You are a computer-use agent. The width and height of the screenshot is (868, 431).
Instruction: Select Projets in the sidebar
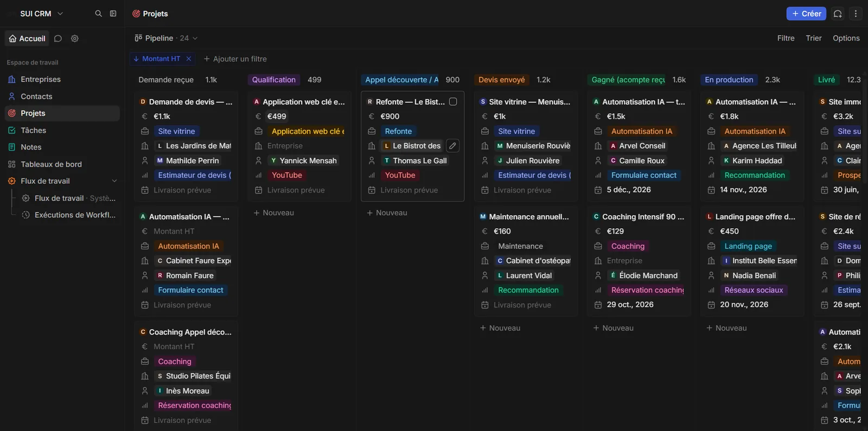(62, 113)
